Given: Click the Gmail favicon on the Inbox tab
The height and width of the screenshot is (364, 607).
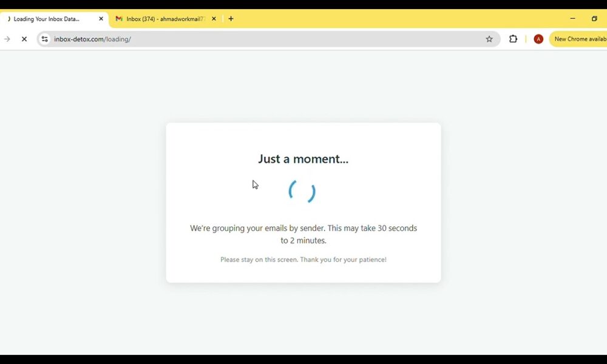Looking at the screenshot, I should point(119,19).
